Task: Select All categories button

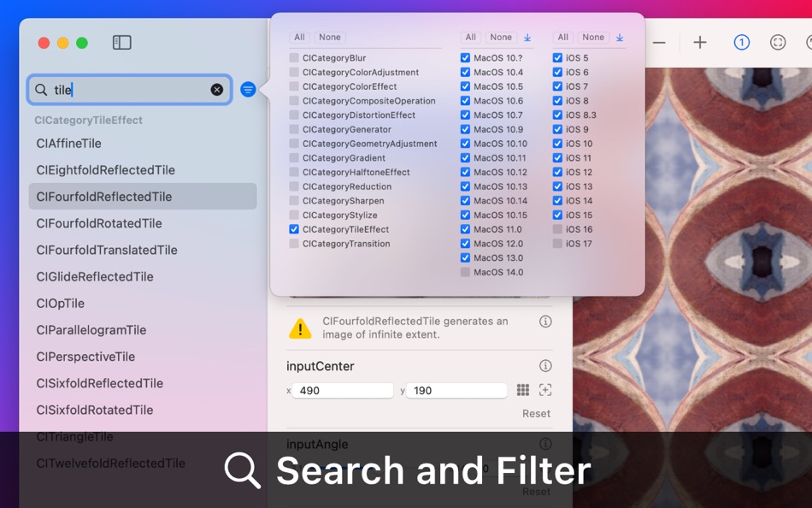Action: click(x=299, y=38)
